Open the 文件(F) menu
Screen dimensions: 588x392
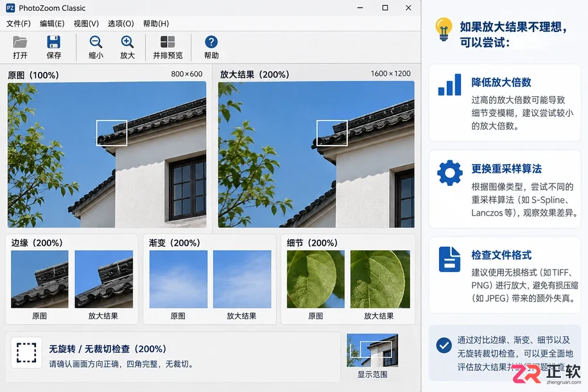click(19, 24)
